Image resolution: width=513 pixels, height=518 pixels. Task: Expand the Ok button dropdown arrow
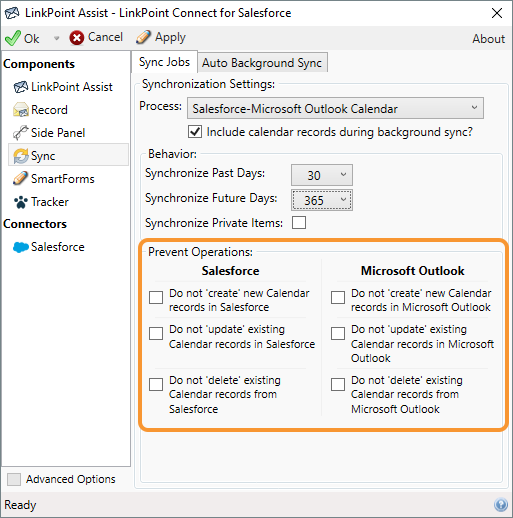pos(56,38)
